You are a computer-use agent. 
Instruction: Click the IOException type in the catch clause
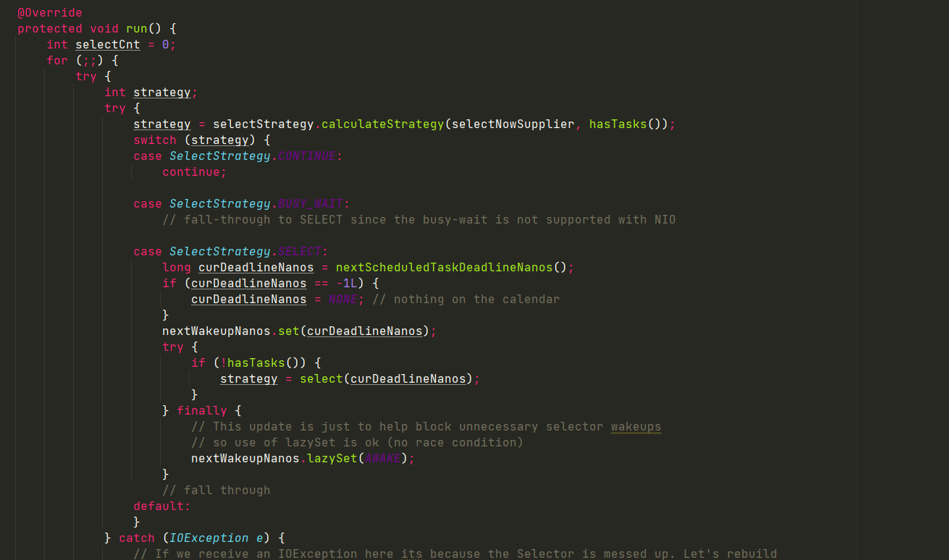(x=209, y=538)
